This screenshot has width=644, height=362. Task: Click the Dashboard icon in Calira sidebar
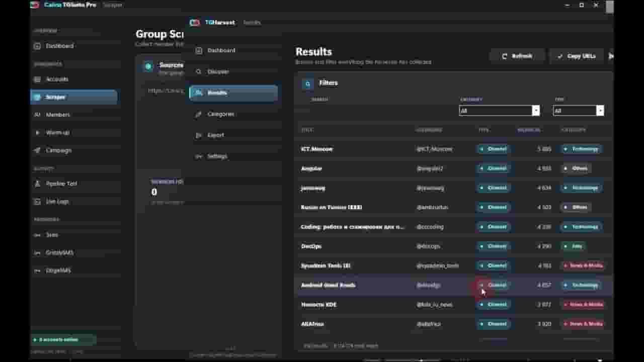tap(37, 46)
